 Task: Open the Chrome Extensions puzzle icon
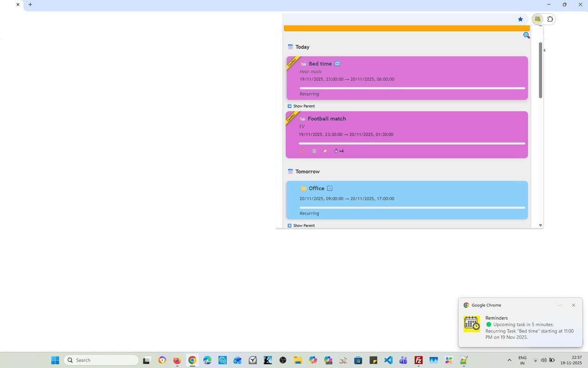coord(550,19)
